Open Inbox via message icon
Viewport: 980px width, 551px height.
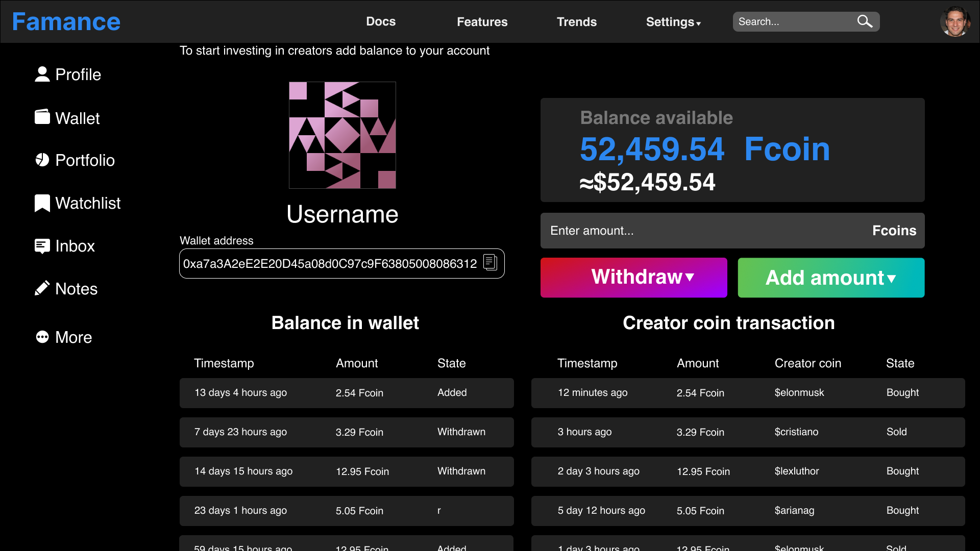click(x=42, y=246)
